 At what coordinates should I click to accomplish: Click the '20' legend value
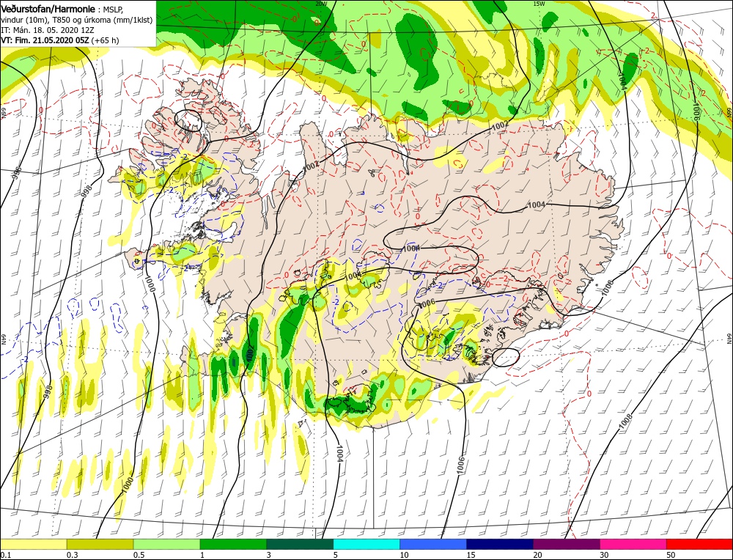537,554
